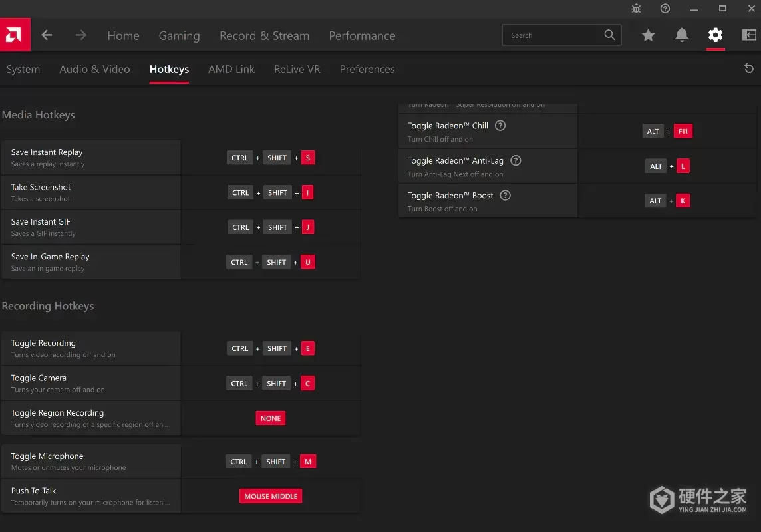Open the Performance section
The height and width of the screenshot is (532, 761).
(x=362, y=35)
